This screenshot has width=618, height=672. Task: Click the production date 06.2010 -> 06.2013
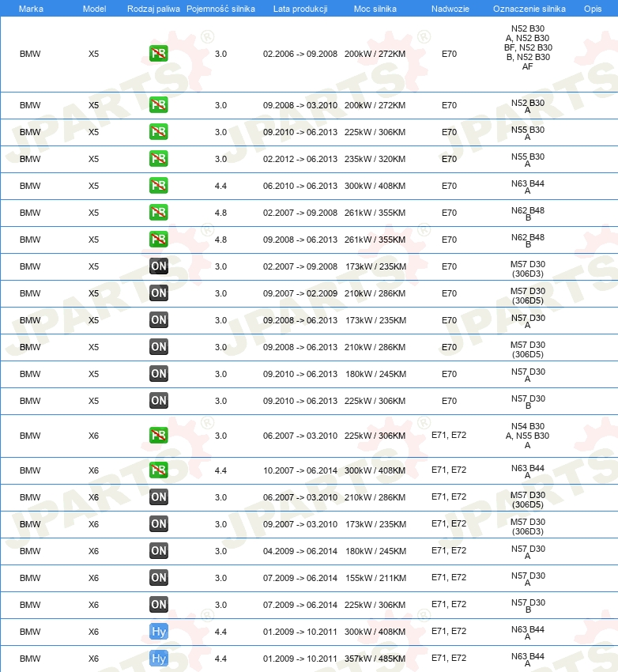(300, 186)
